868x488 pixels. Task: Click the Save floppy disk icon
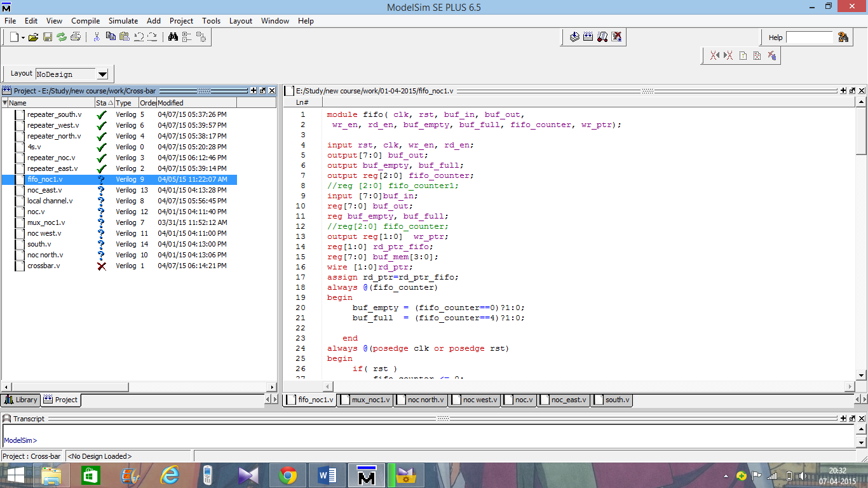point(48,37)
